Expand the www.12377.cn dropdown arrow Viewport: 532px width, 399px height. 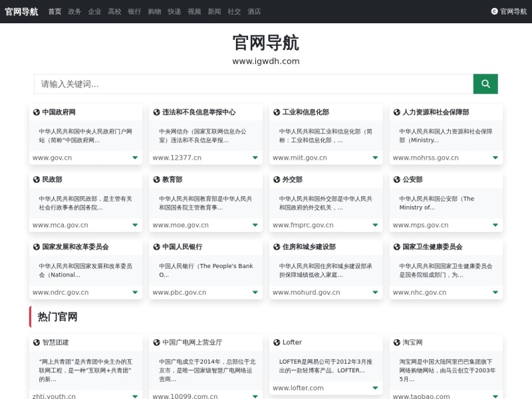point(255,158)
